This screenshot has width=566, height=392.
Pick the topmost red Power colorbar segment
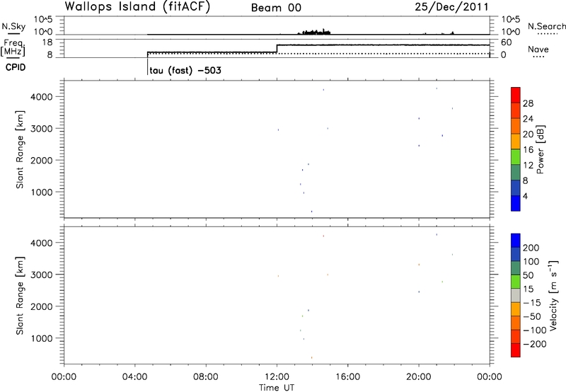click(x=516, y=95)
